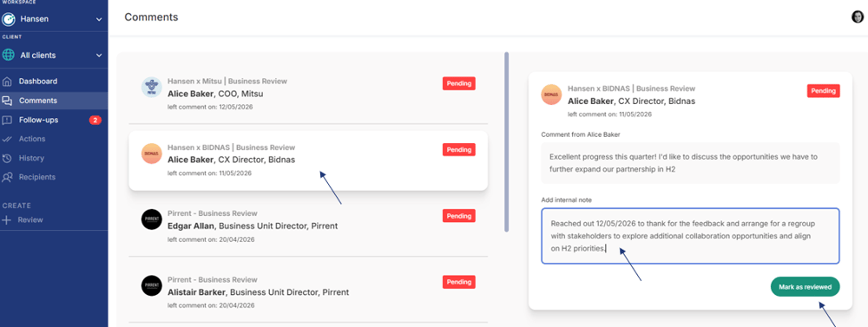Click the Hansen workspace logo icon

click(9, 19)
